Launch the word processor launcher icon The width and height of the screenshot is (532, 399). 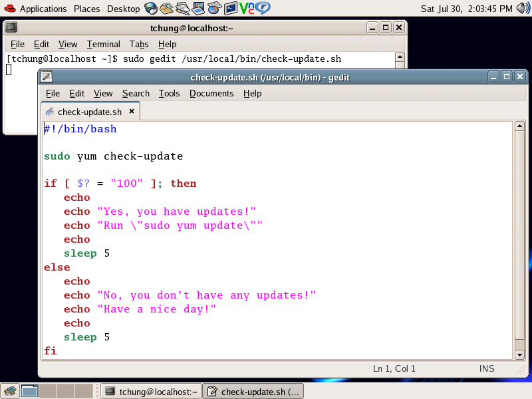pos(182,8)
